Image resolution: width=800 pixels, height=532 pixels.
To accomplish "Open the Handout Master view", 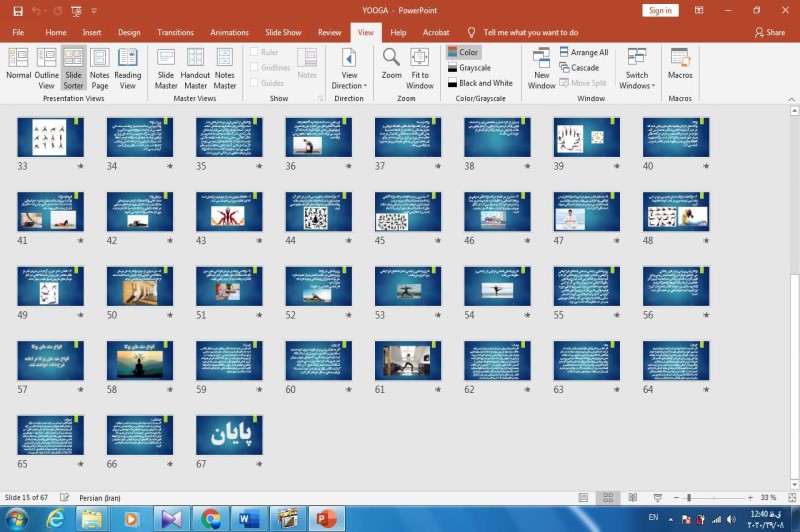I will point(195,68).
